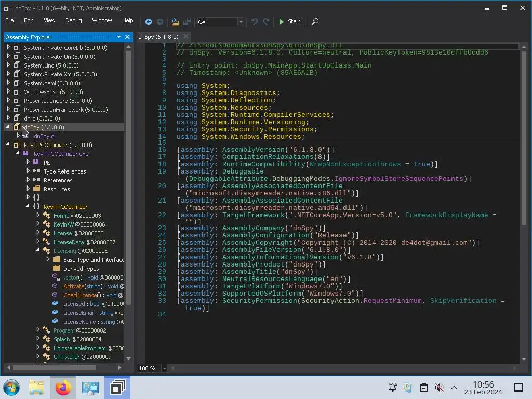
Task: Open the 100 % zoom dropdown
Action: (164, 368)
